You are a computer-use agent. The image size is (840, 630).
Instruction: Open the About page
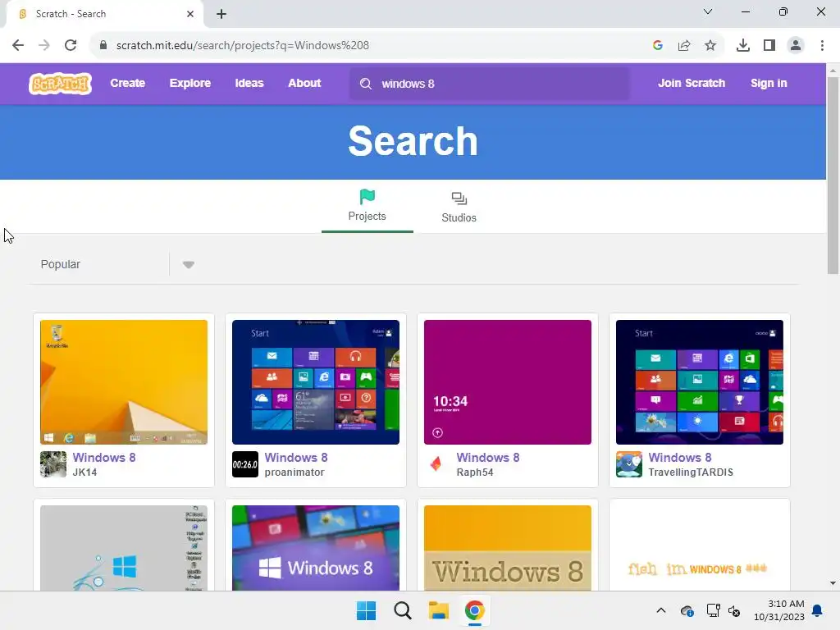click(x=304, y=83)
